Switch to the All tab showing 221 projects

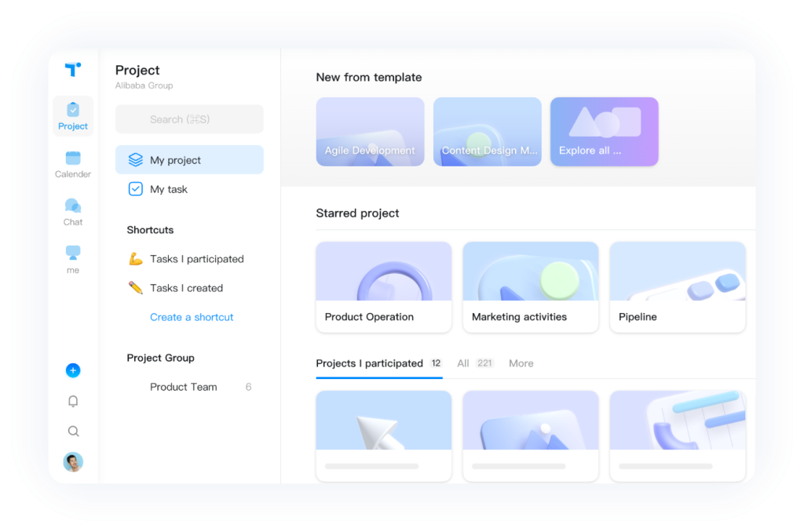tap(463, 363)
